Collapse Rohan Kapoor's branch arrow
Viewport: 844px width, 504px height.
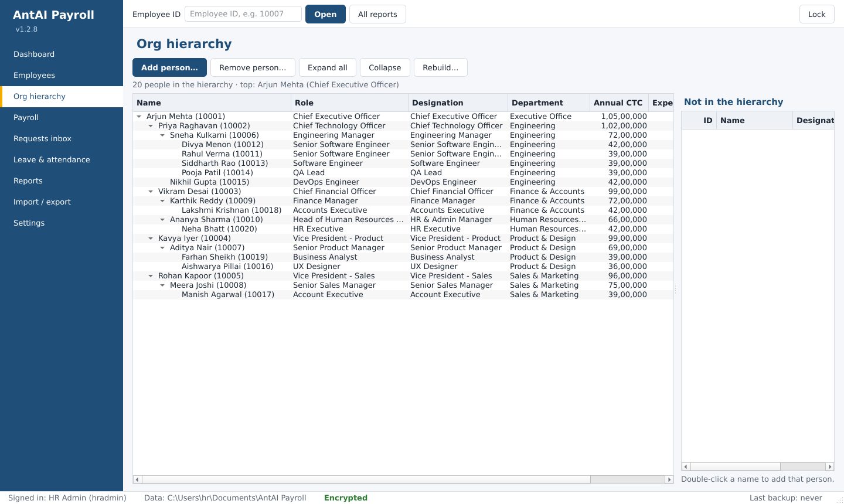pyautogui.click(x=151, y=276)
